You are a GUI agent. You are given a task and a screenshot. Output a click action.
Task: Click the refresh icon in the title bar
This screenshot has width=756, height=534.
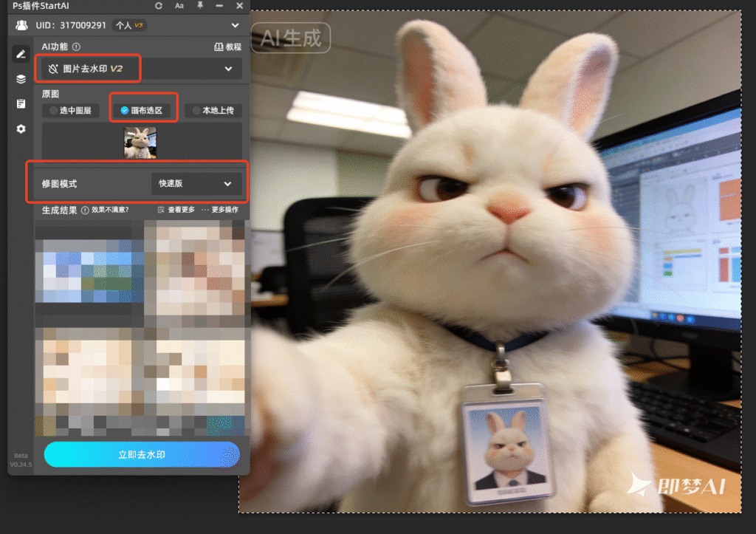(159, 6)
